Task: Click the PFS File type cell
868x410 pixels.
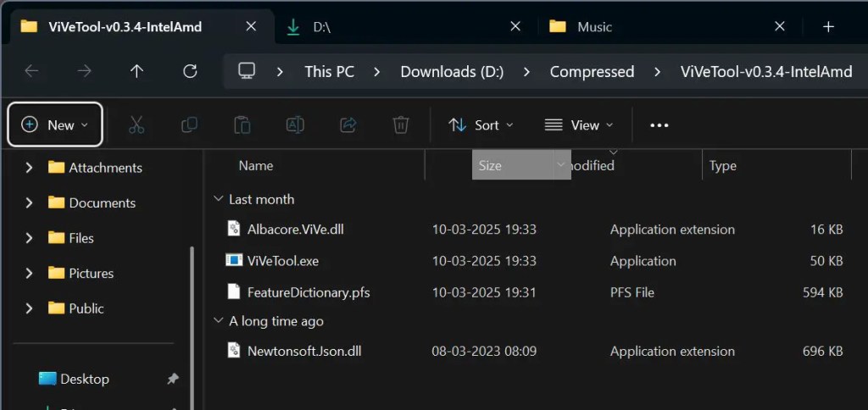Action: pos(632,292)
